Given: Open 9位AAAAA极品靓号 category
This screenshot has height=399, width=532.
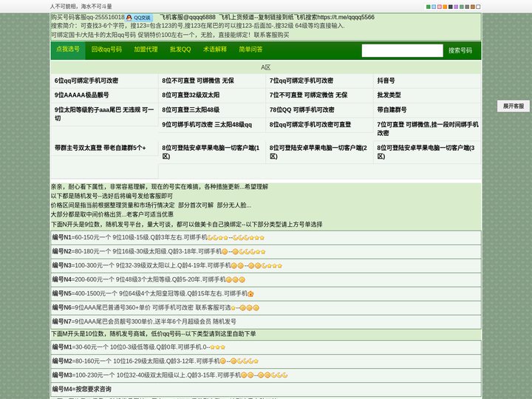Looking at the screenshot, I should click(82, 95).
